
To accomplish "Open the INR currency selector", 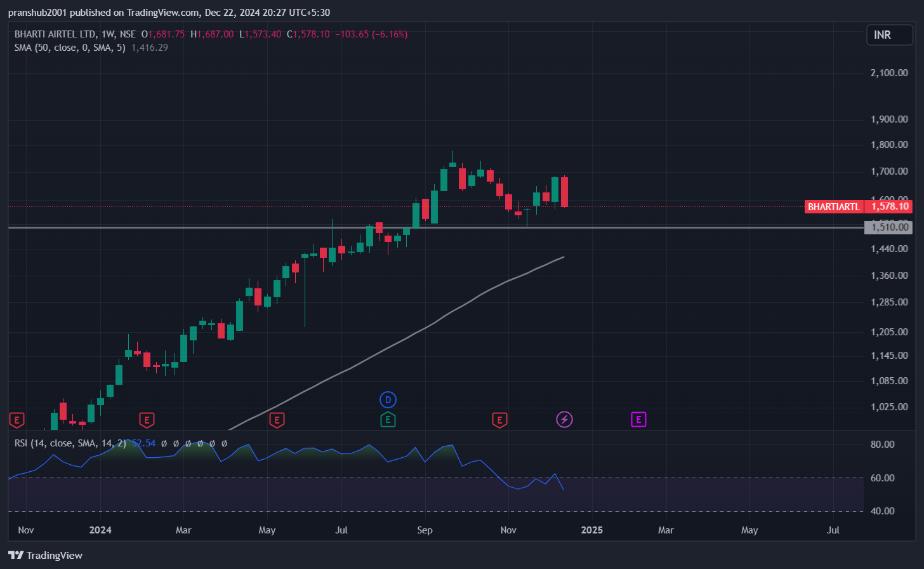I will (x=890, y=35).
